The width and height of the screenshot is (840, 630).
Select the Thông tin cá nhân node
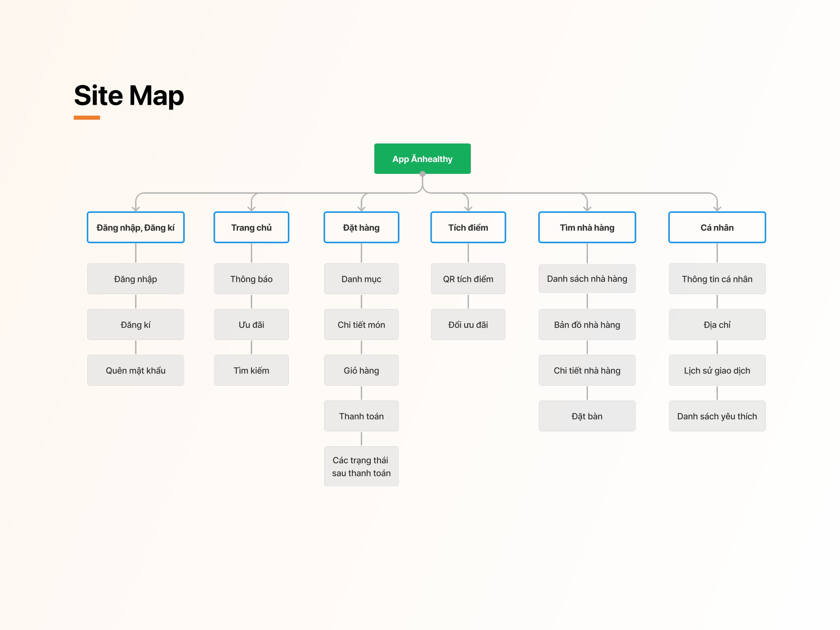(717, 279)
